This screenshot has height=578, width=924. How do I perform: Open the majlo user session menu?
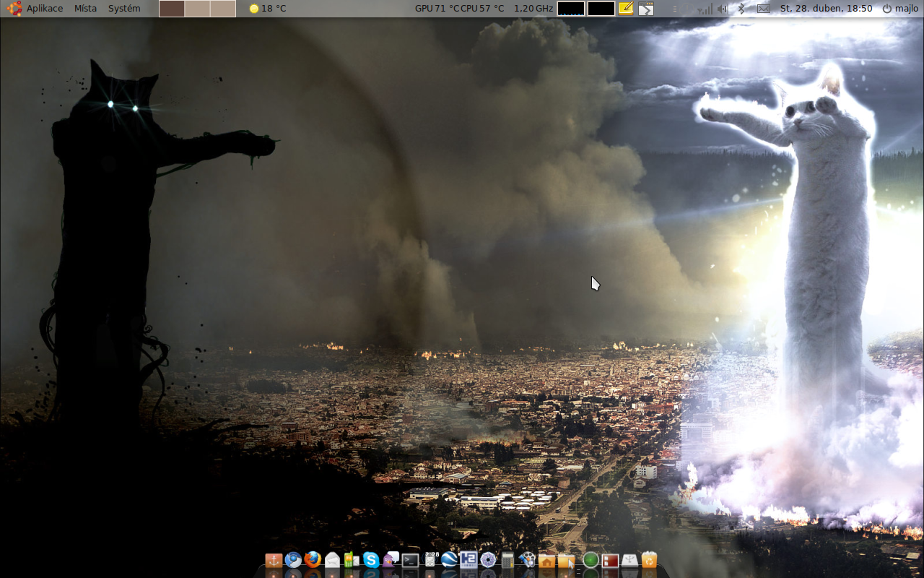pyautogui.click(x=900, y=9)
